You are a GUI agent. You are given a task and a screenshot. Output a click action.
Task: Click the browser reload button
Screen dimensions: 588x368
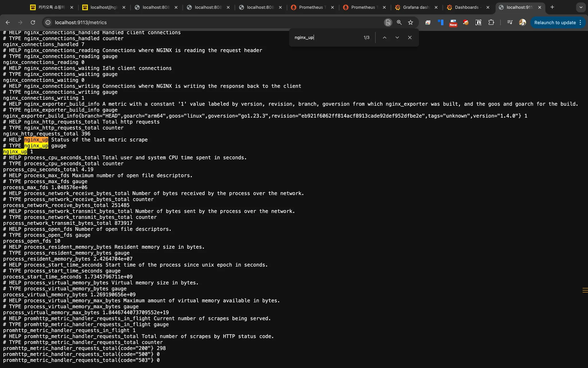pyautogui.click(x=33, y=22)
